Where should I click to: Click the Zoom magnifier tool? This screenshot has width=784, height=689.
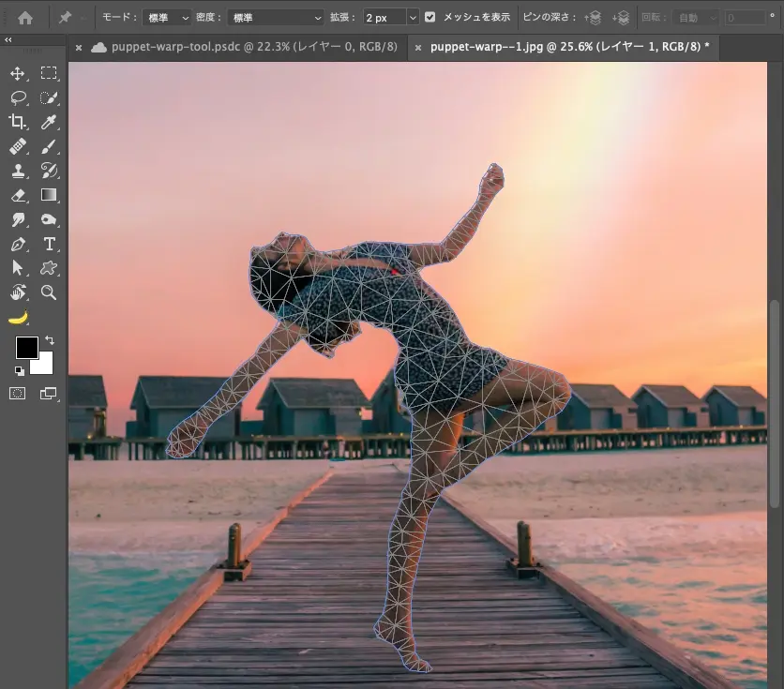pos(49,292)
